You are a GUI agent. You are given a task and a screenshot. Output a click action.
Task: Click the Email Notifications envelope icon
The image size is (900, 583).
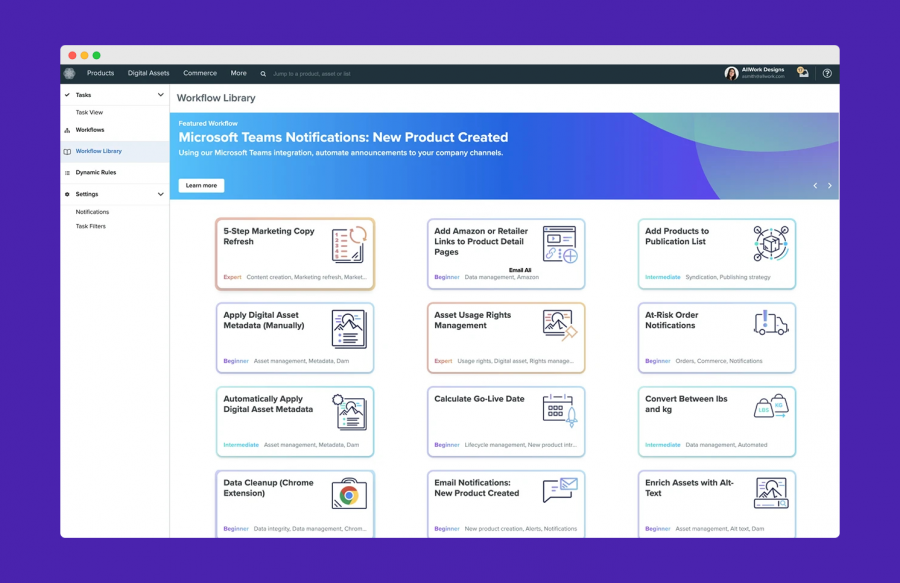560,490
